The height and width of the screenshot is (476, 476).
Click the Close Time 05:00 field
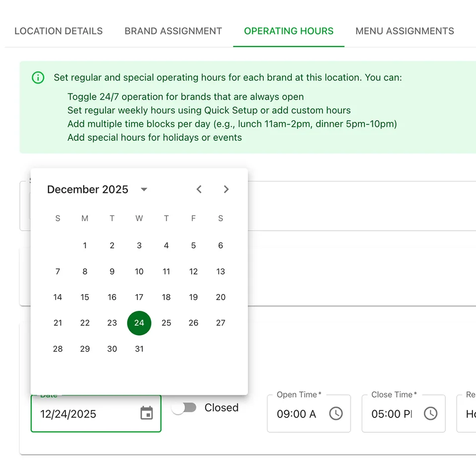point(404,414)
